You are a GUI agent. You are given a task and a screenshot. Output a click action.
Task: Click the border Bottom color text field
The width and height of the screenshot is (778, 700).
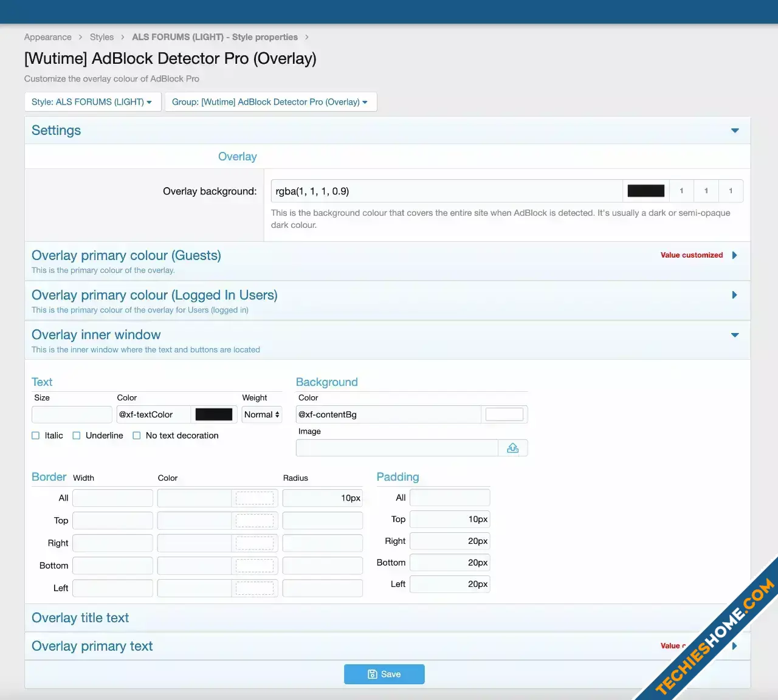pyautogui.click(x=194, y=566)
